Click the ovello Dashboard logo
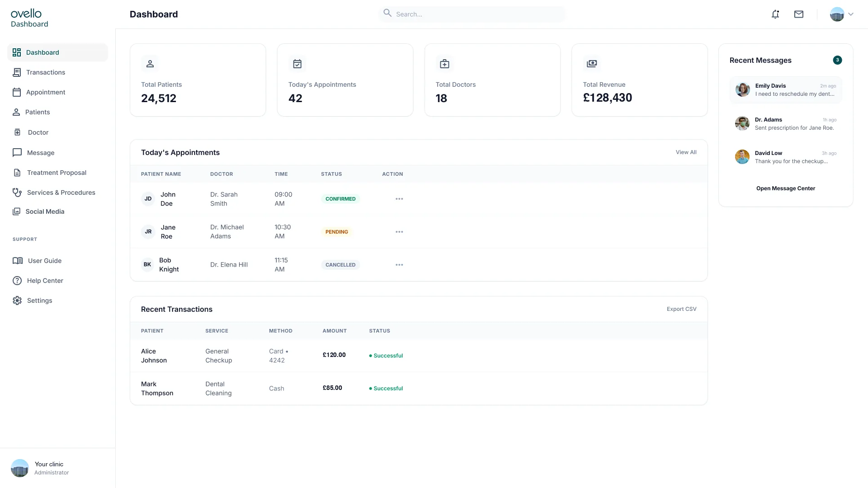 [x=29, y=19]
